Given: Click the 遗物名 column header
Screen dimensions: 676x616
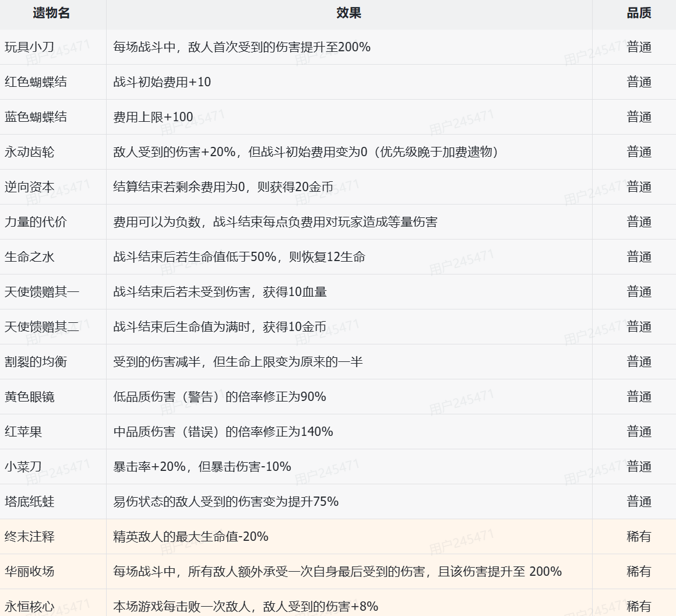Looking at the screenshot, I should click(52, 13).
